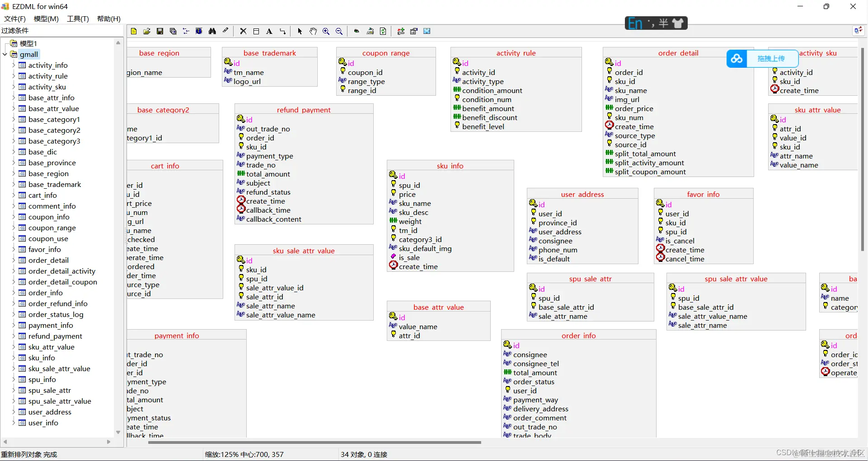Click the 拖拽上传 upload button
Viewport: 868px width, 461px height.
click(771, 59)
